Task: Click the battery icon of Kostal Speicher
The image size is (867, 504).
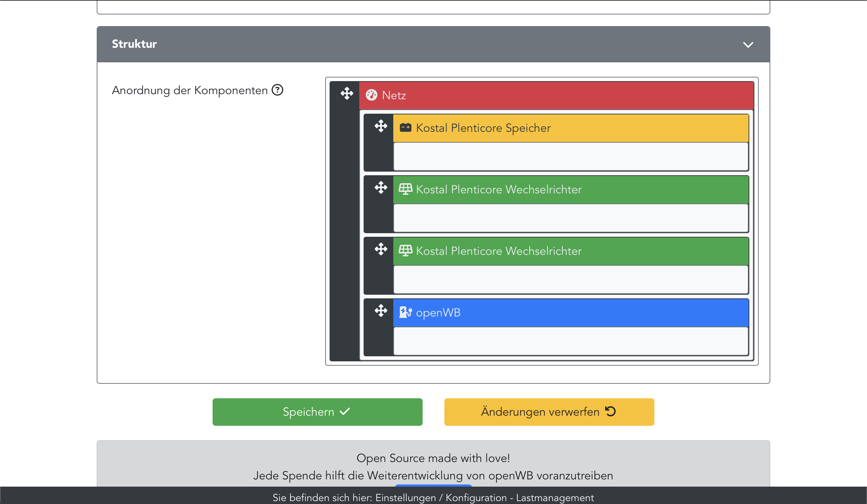Action: [405, 127]
